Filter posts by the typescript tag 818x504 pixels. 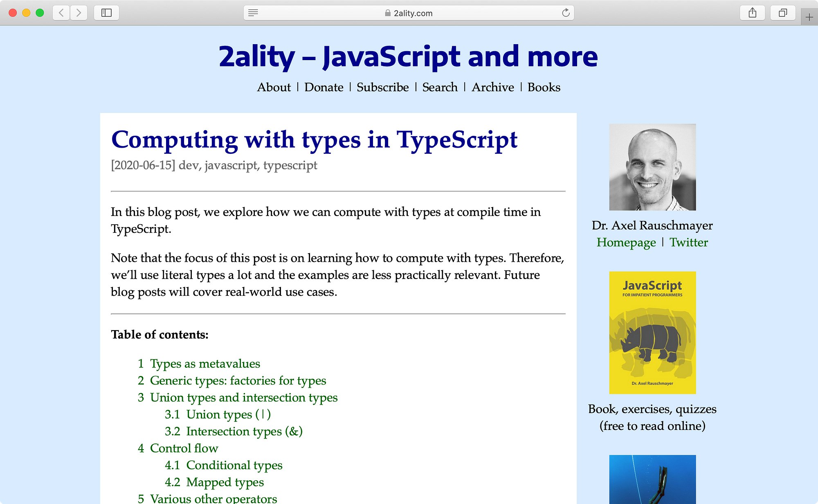[x=290, y=165]
